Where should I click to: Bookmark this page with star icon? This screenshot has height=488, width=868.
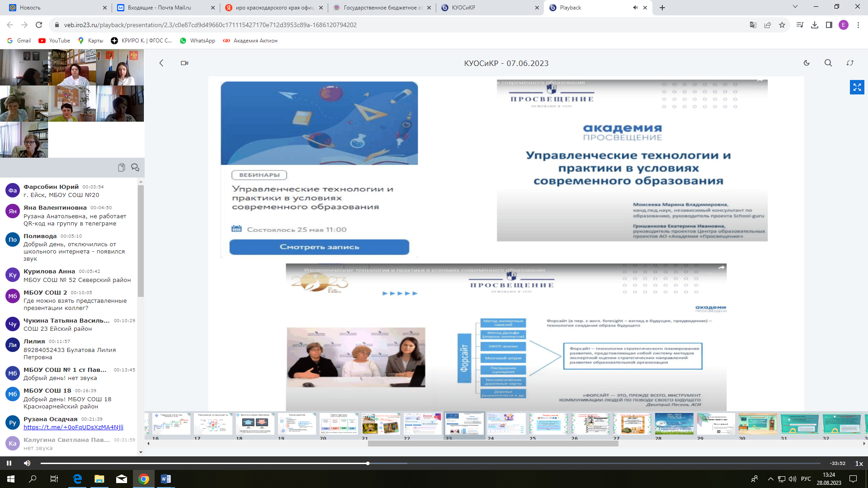coord(782,25)
